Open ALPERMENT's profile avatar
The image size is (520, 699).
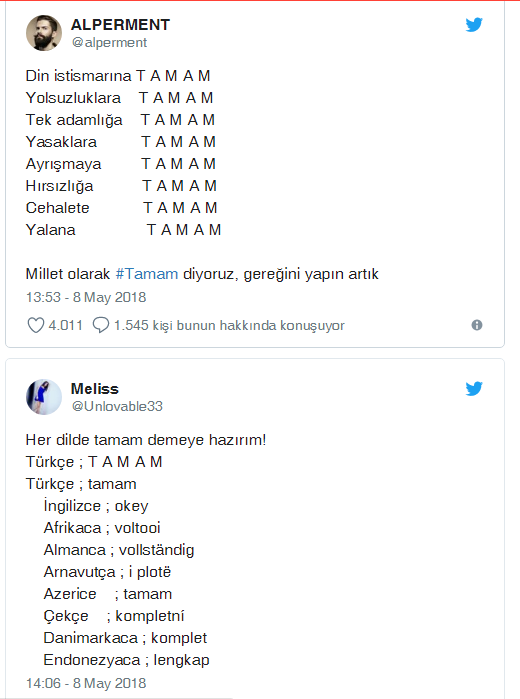tap(44, 33)
